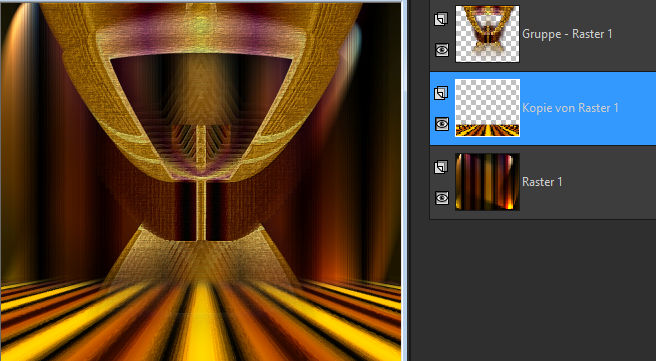
Task: Click the Raster 1 striped thumbnail
Action: click(x=487, y=182)
